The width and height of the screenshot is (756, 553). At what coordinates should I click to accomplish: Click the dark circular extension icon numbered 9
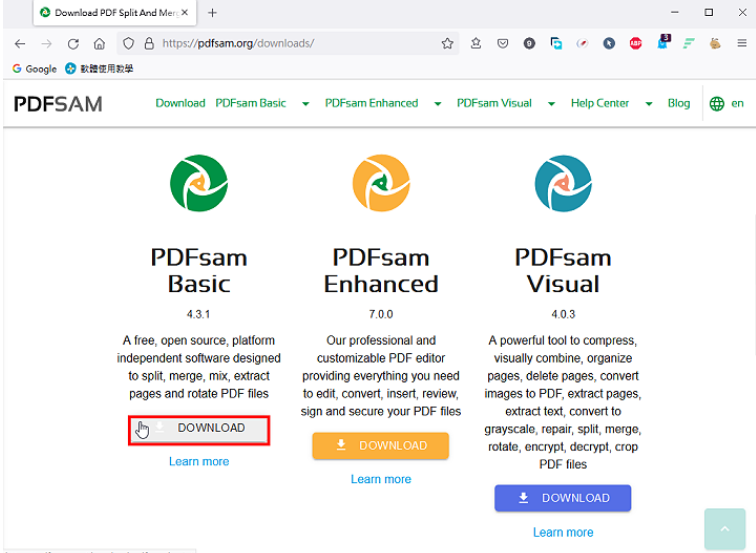pyautogui.click(x=529, y=43)
